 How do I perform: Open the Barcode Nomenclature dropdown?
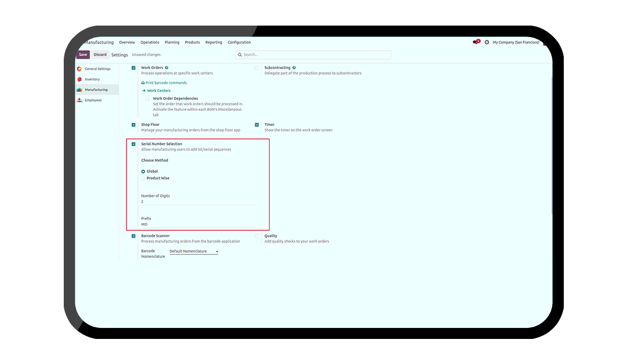coord(194,252)
